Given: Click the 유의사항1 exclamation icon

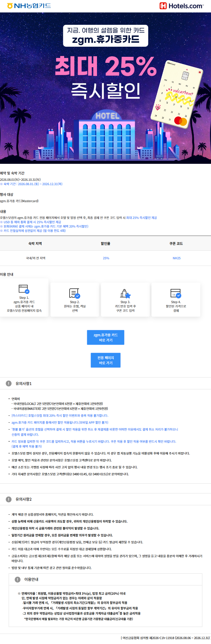Looking at the screenshot, I should (9, 383).
